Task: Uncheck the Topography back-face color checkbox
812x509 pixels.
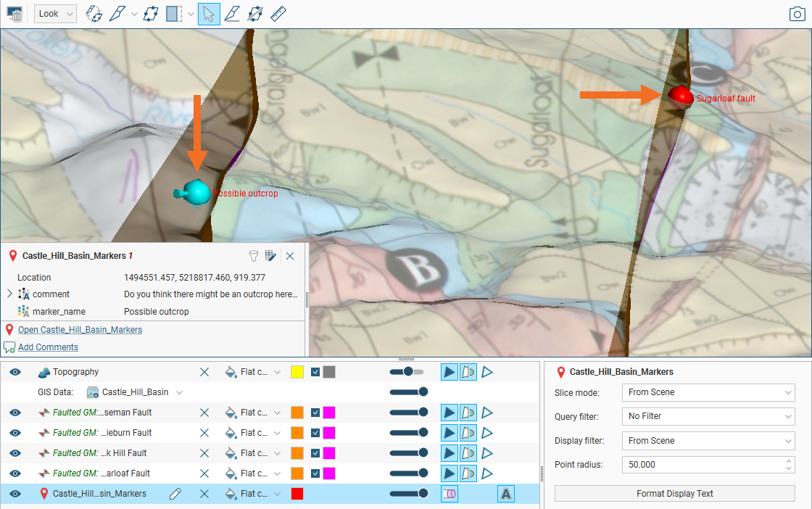Action: coord(315,372)
